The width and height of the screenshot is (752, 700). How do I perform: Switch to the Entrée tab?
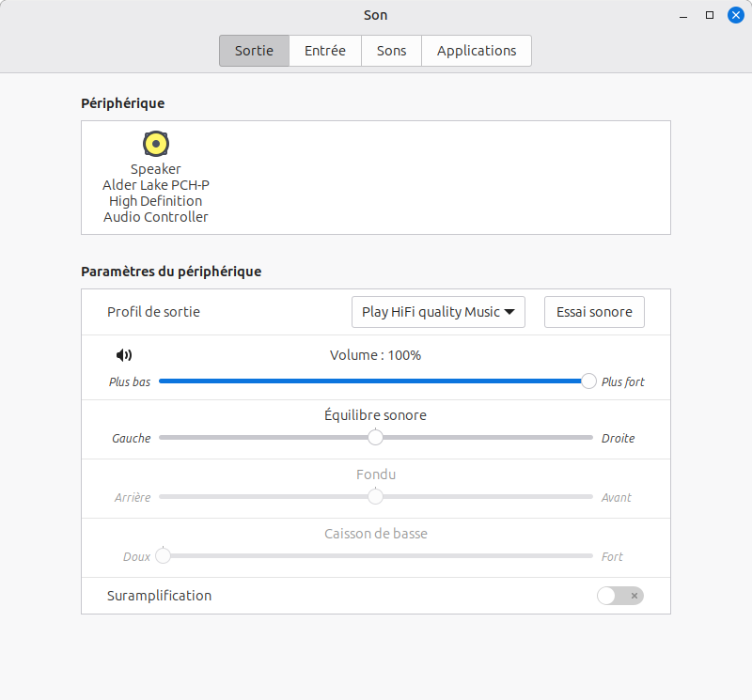(x=324, y=51)
